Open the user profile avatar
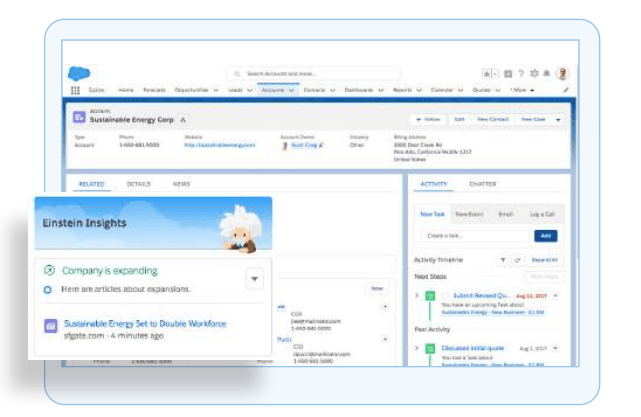Viewport: 641px width, 417px height. pyautogui.click(x=562, y=73)
